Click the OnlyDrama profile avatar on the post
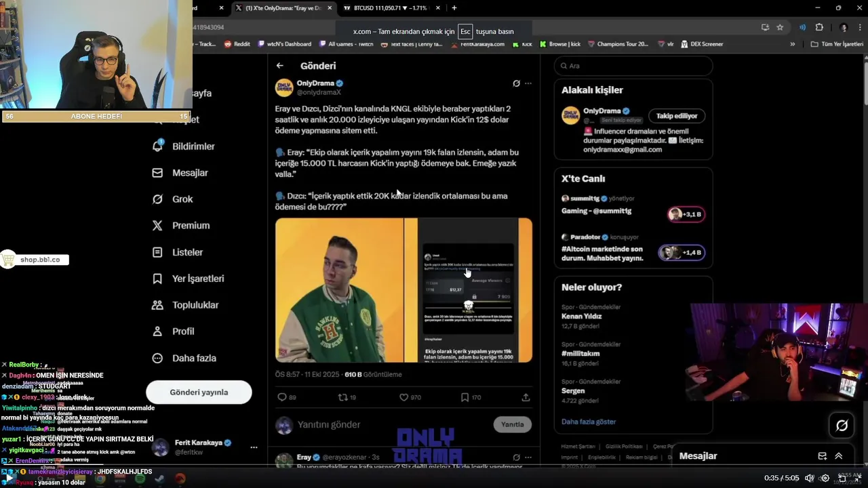 point(284,87)
